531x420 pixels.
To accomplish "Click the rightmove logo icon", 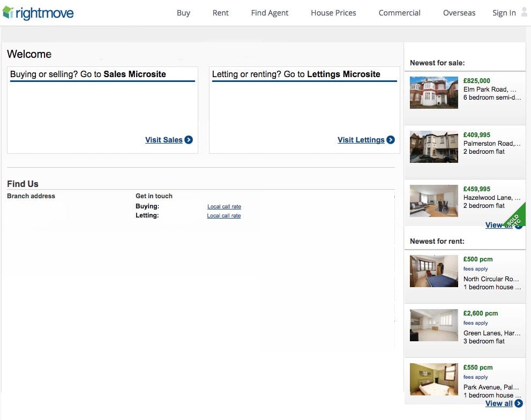I will (9, 12).
